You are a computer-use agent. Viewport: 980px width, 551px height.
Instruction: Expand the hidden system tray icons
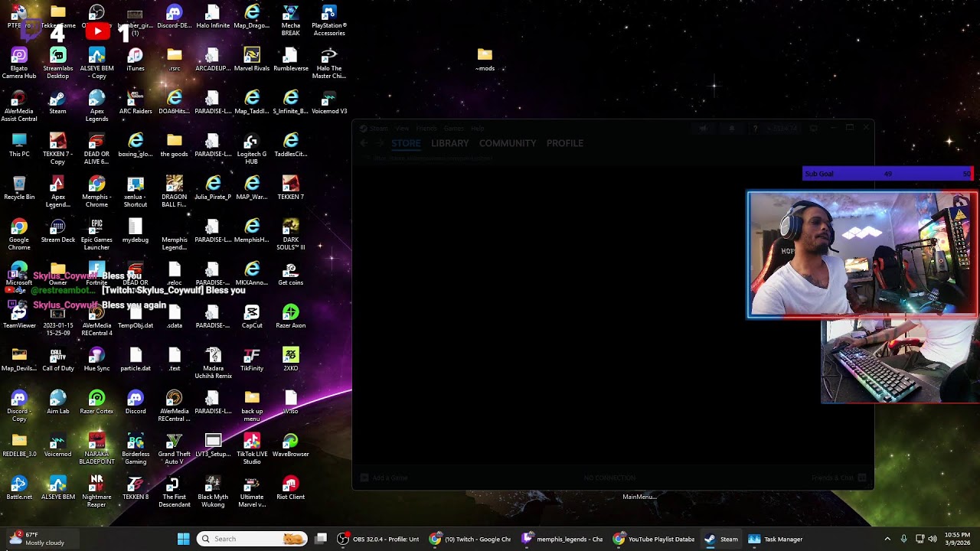[x=887, y=539]
